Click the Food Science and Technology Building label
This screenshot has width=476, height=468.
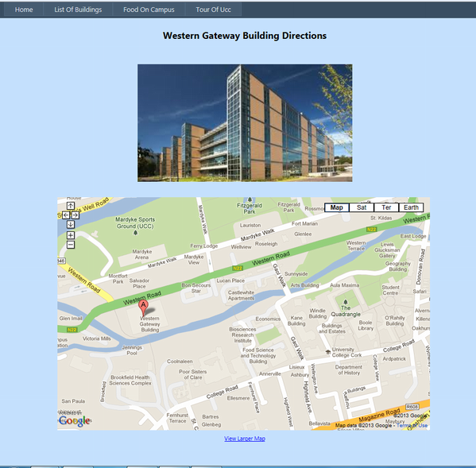[x=258, y=355]
